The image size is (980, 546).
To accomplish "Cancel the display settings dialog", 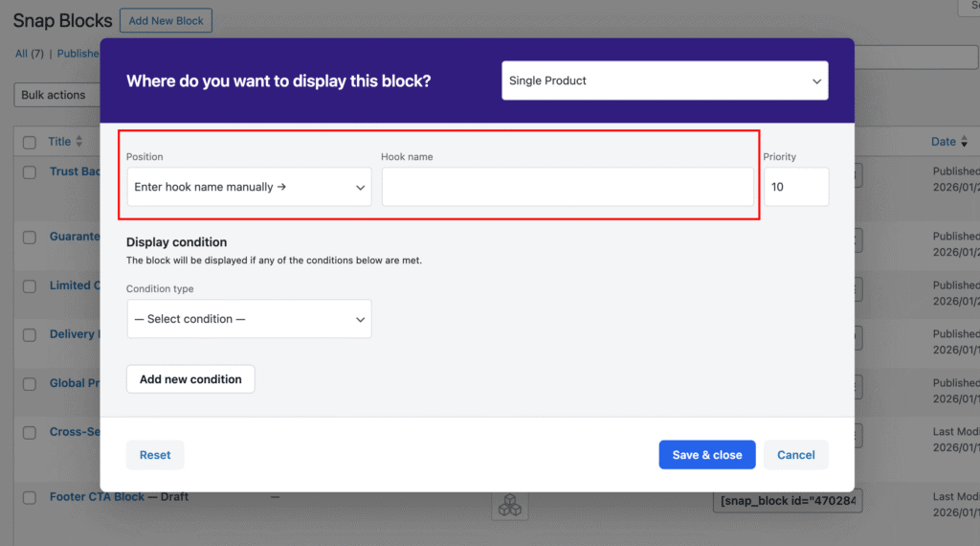I will coord(795,455).
